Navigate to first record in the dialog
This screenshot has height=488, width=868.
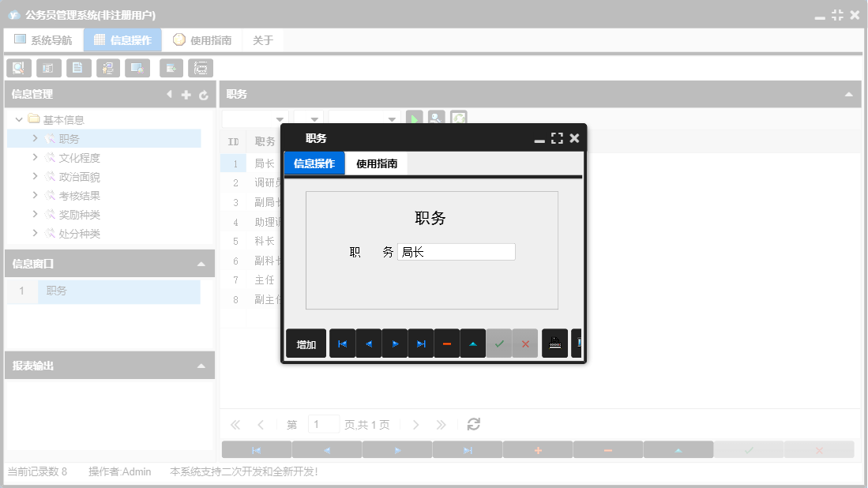pyautogui.click(x=341, y=343)
